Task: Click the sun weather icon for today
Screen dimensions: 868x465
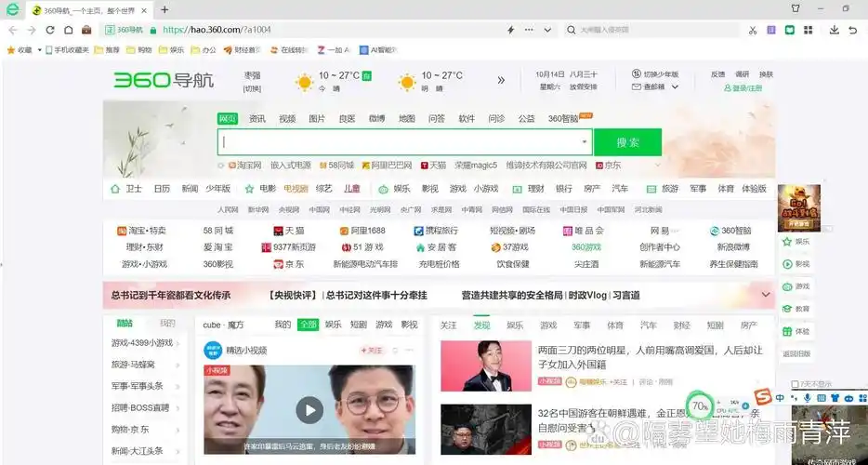Action: point(304,82)
